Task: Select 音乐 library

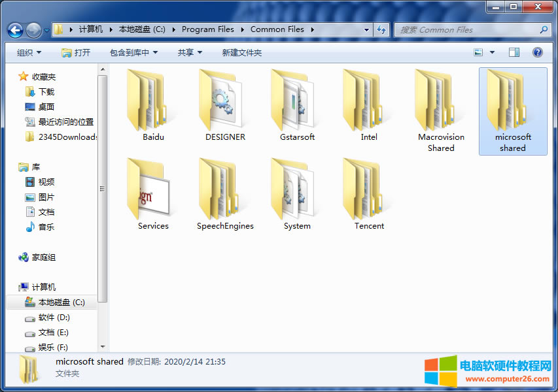Action: point(40,227)
